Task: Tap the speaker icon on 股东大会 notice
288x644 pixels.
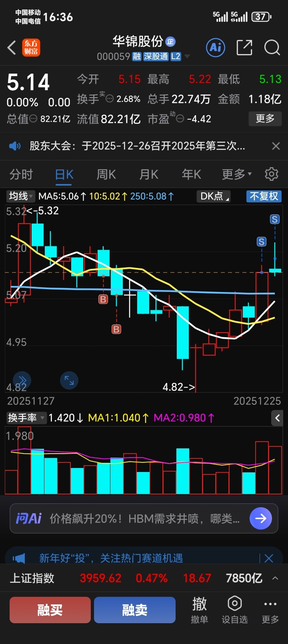Action: [x=15, y=146]
